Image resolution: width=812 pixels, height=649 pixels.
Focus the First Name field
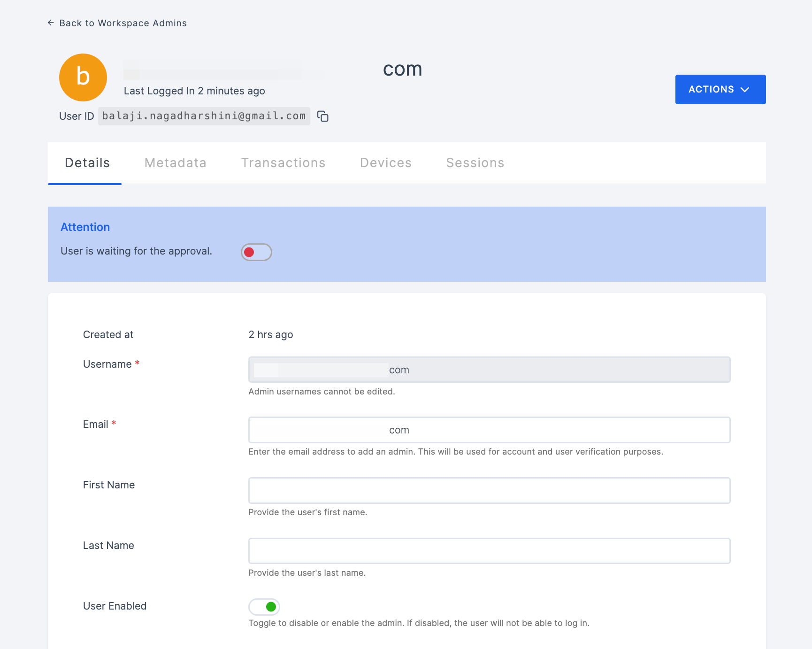(x=489, y=490)
